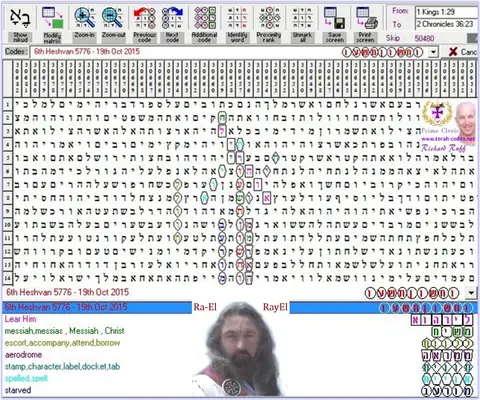Go to the Next code icon
This screenshot has width=480, height=400.
(172, 18)
